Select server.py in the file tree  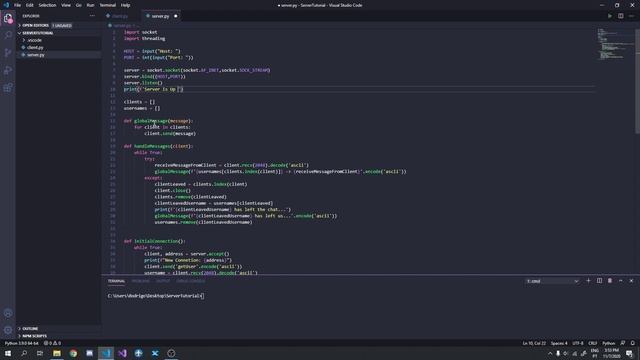(36, 55)
